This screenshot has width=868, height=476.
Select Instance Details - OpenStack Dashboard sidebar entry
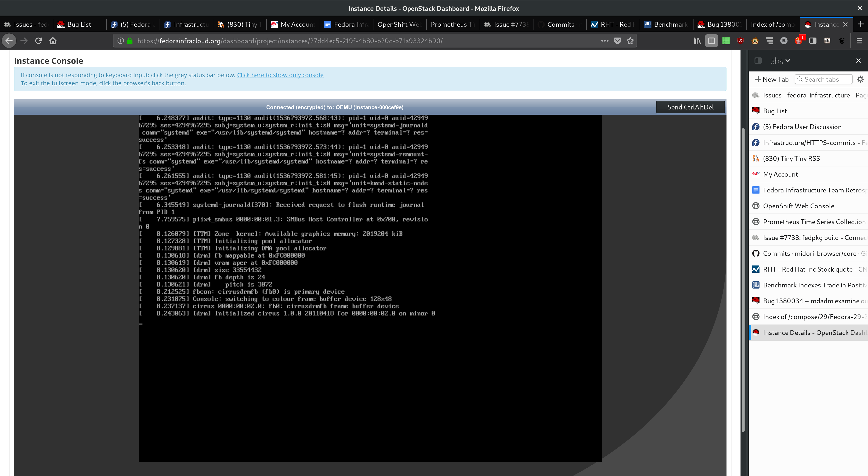coord(808,333)
